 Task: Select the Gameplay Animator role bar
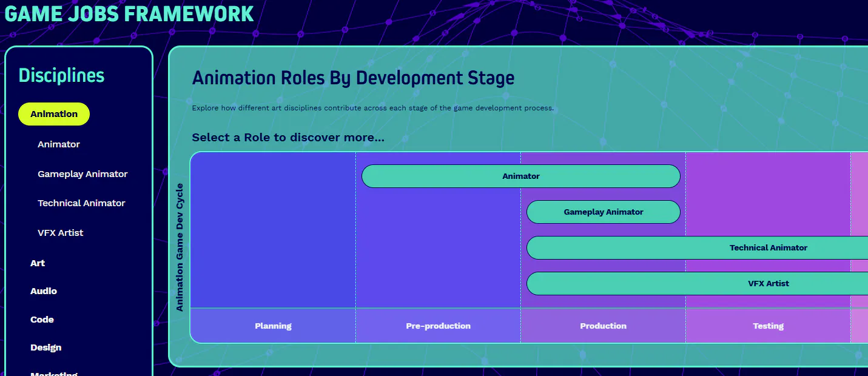[604, 212]
